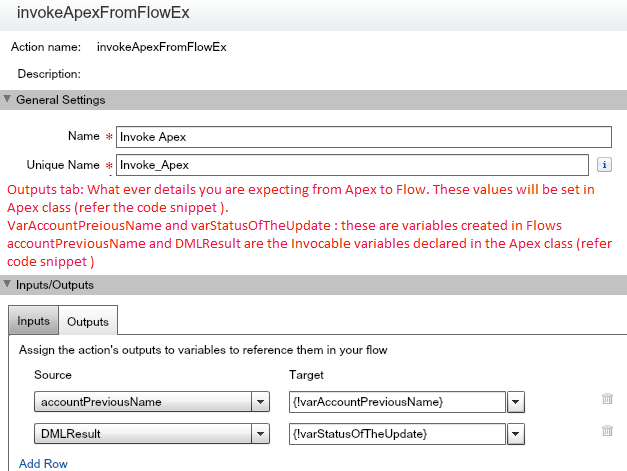Delete the DMLResult output row
The image size is (627, 471).
click(607, 431)
